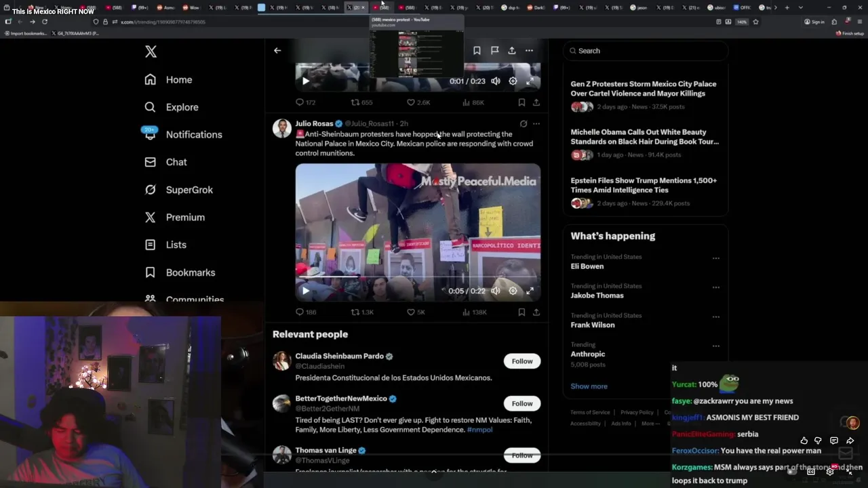View analytics showing 86K views
This screenshot has width=868, height=488.
point(473,102)
